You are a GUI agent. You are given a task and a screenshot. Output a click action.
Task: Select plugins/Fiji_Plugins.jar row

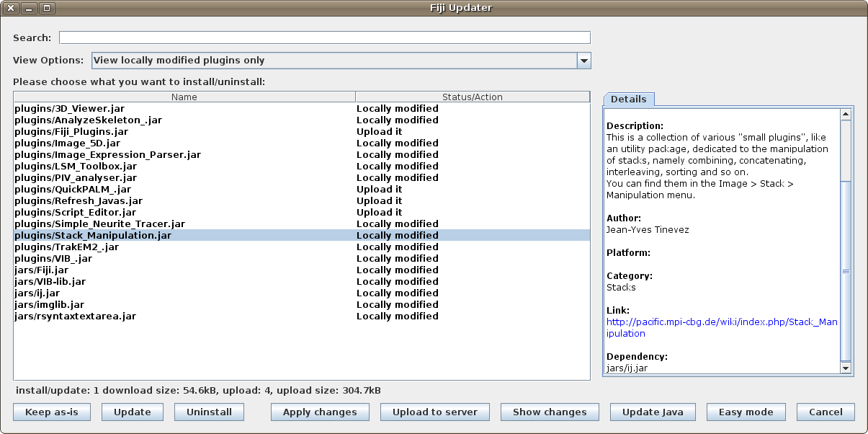(x=302, y=132)
